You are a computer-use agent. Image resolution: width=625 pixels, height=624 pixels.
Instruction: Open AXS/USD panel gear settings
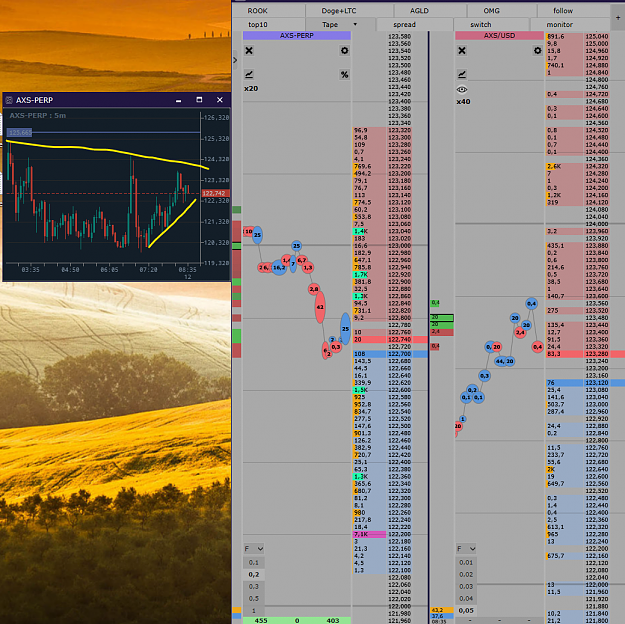(538, 51)
